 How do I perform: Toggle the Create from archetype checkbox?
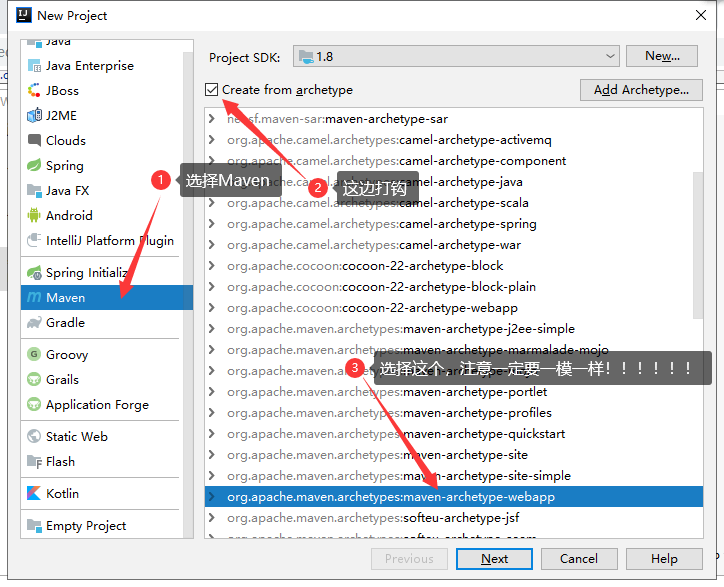click(x=211, y=90)
